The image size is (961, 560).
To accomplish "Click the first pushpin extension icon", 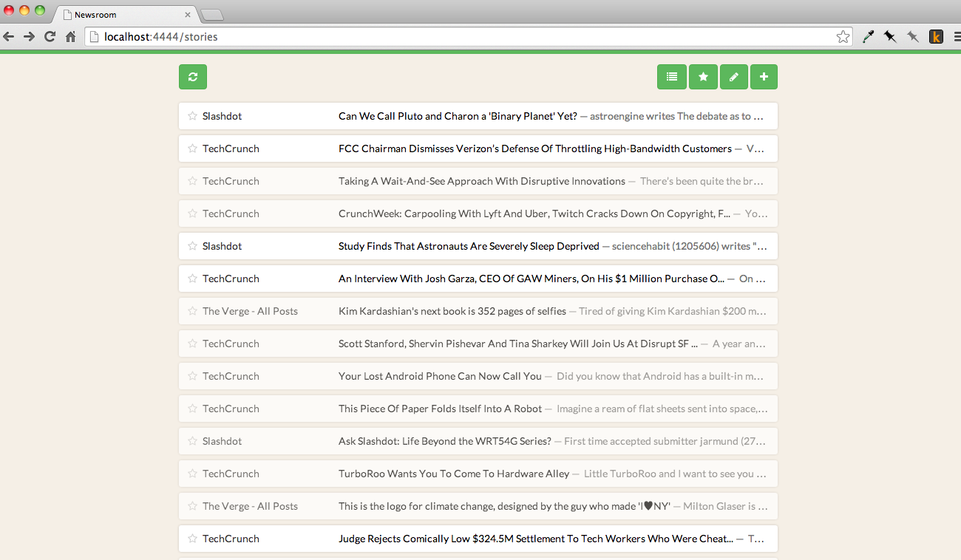I will pos(890,36).
